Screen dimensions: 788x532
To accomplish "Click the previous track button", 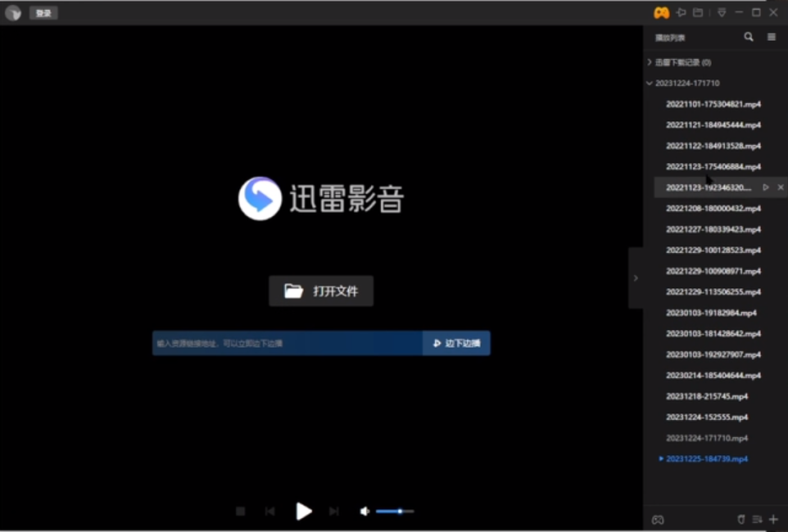I will (x=269, y=512).
